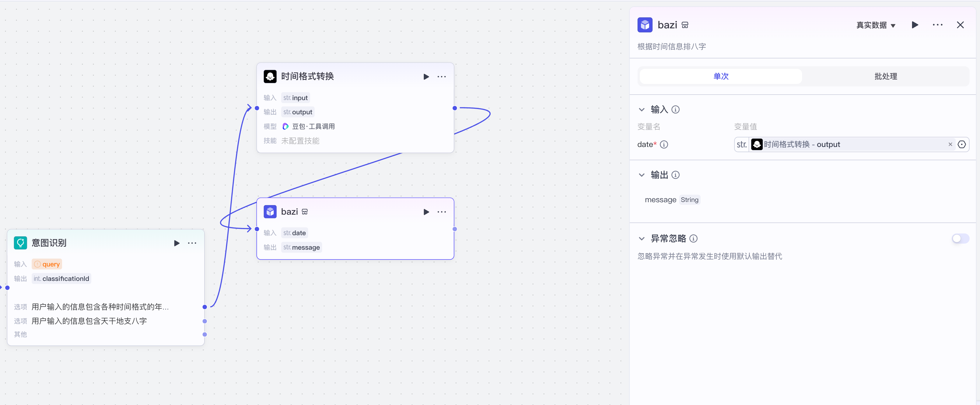Viewport: 980px width, 405px height.
Task: Collapse the 输入 section
Action: point(642,109)
